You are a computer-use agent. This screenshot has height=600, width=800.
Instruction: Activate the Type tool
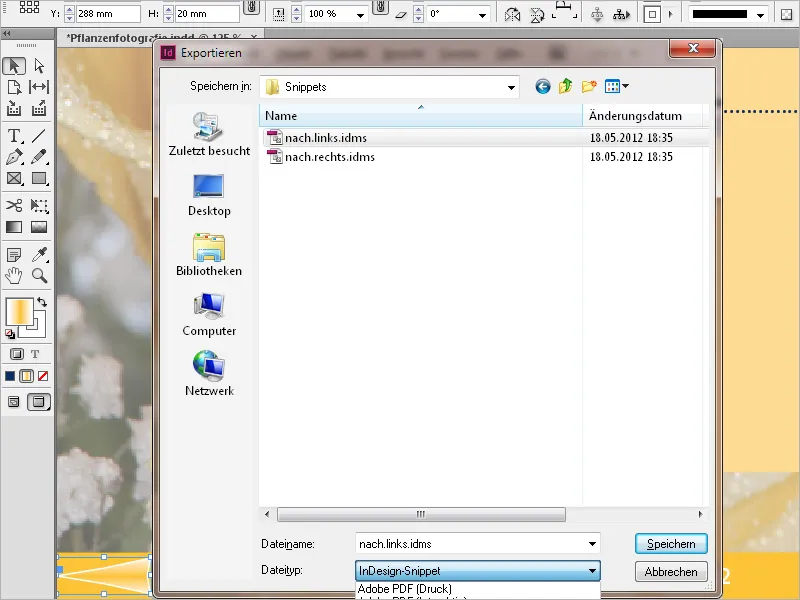pyautogui.click(x=14, y=136)
